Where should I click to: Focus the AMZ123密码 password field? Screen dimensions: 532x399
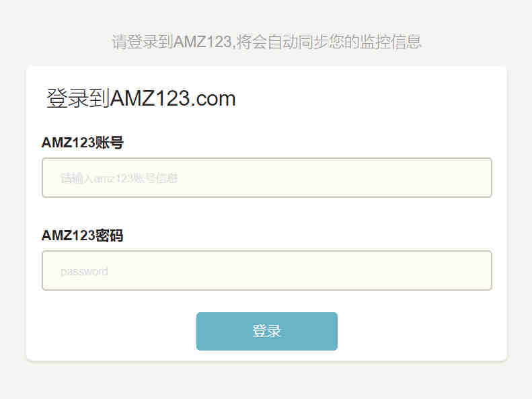[x=267, y=270]
